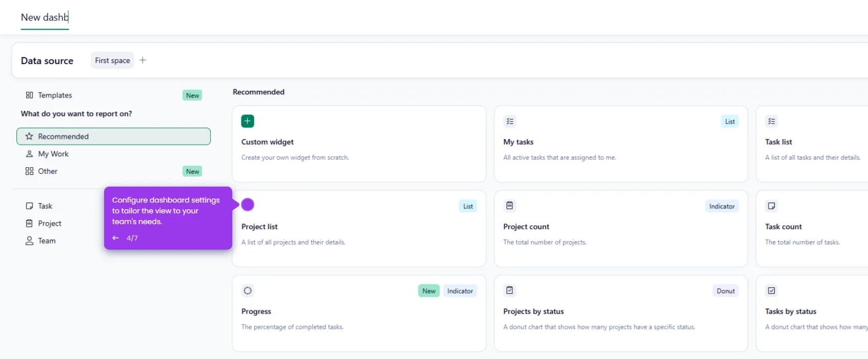Click 'Create your own widget from scratch.' text
868x359 pixels.
point(295,157)
